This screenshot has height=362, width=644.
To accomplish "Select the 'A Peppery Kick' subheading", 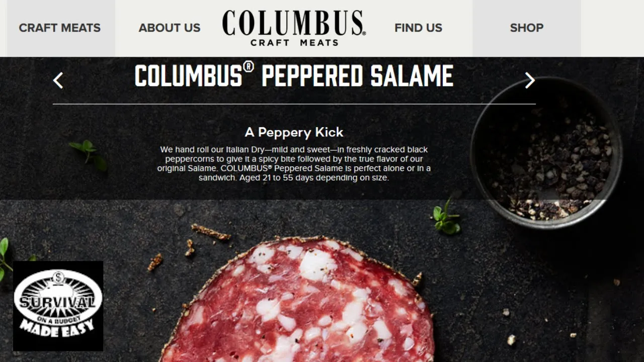I will 294,132.
